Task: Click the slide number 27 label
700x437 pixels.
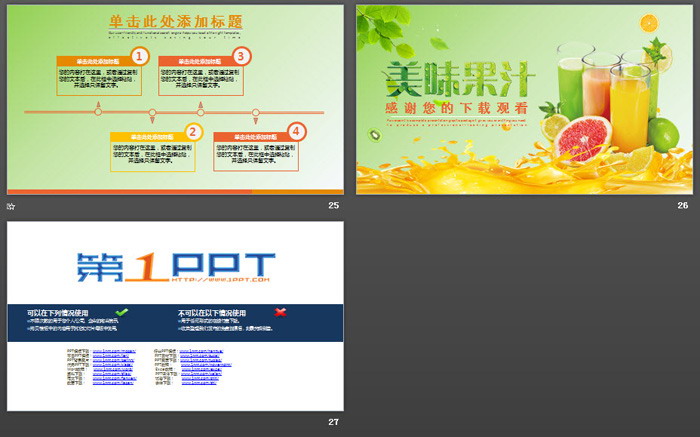Action: click(x=334, y=422)
